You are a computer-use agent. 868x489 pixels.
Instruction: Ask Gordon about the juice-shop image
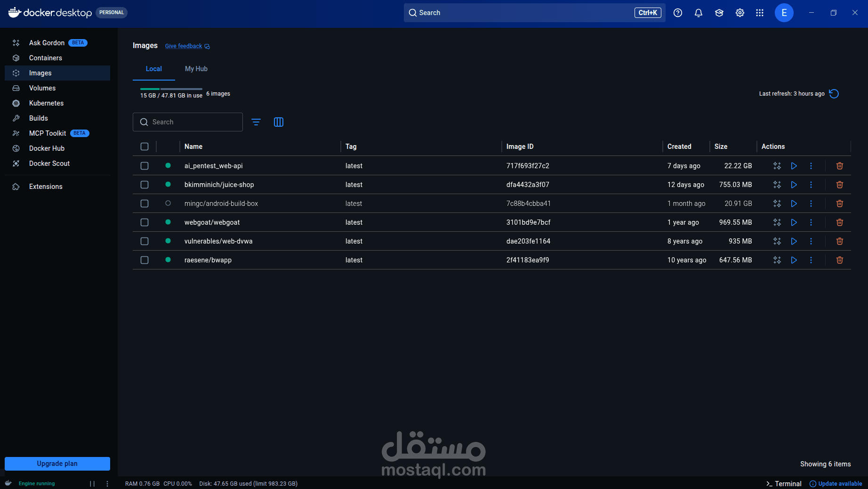(777, 185)
